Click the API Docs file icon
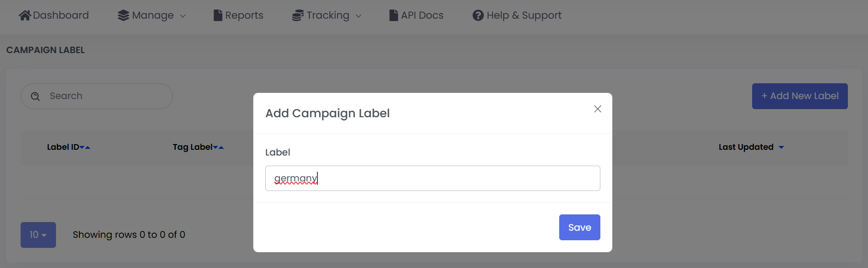The image size is (868, 268). tap(394, 15)
